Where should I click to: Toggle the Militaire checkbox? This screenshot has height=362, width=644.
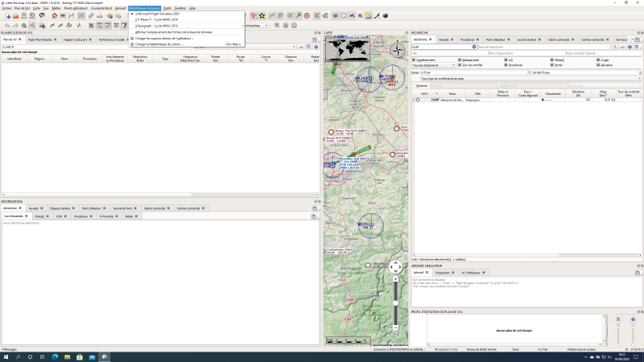click(x=552, y=60)
